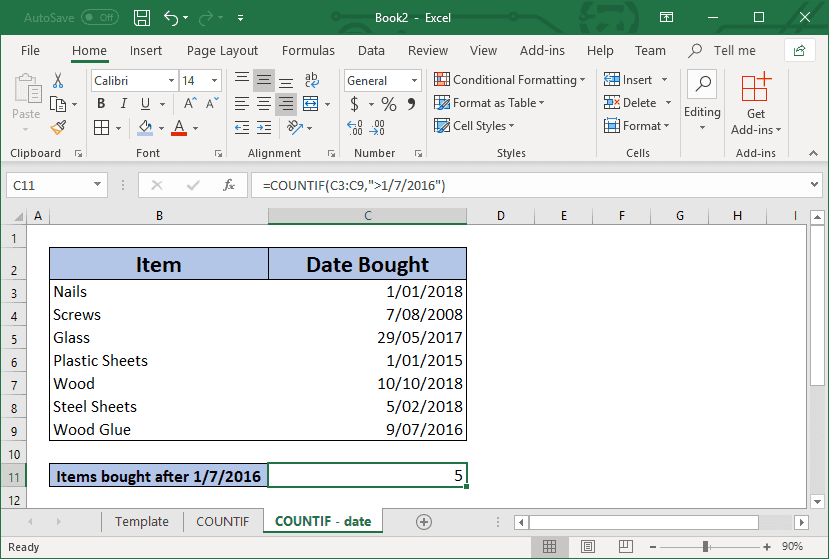Screen dimensions: 829x559
Task: Collapse the ribbon
Action: tap(813, 153)
